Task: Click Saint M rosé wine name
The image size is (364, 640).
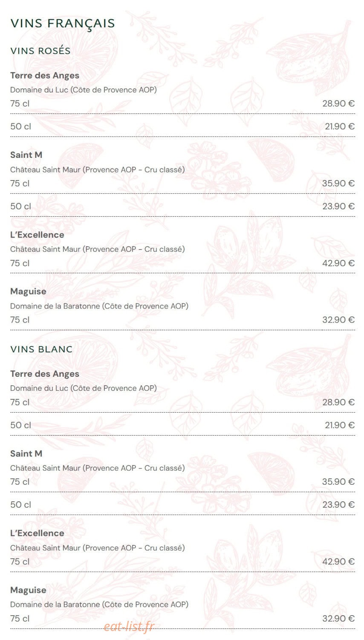Action: point(26,155)
